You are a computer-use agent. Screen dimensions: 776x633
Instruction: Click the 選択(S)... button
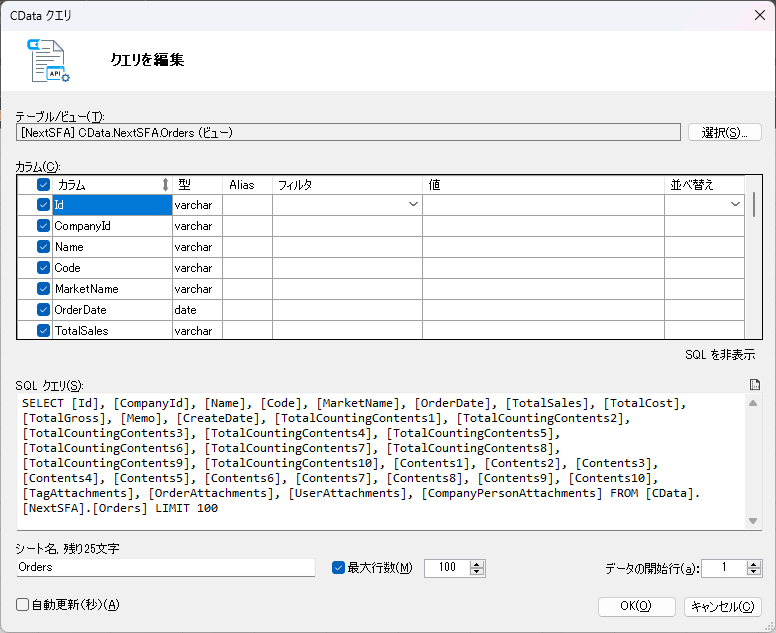[x=725, y=133]
